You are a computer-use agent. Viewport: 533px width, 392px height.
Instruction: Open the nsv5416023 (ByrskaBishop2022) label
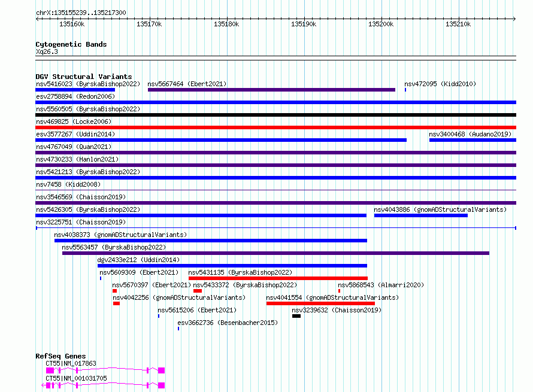point(88,84)
